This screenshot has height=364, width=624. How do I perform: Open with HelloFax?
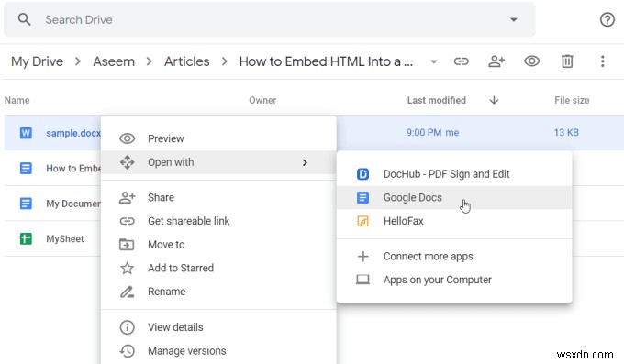coord(454,221)
